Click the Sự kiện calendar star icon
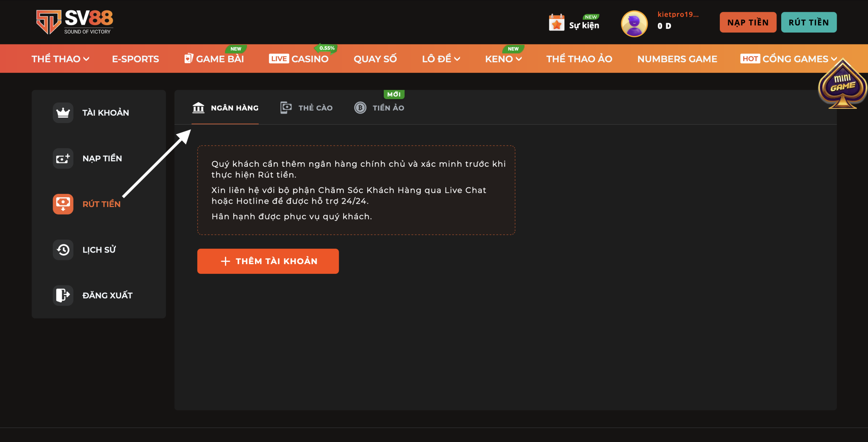Viewport: 868px width, 442px height. coord(556,23)
